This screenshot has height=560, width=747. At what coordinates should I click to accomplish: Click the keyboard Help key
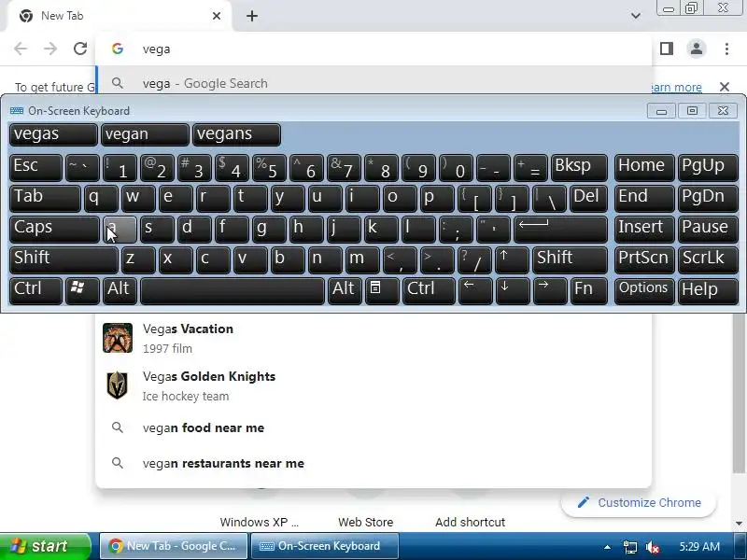coord(708,290)
